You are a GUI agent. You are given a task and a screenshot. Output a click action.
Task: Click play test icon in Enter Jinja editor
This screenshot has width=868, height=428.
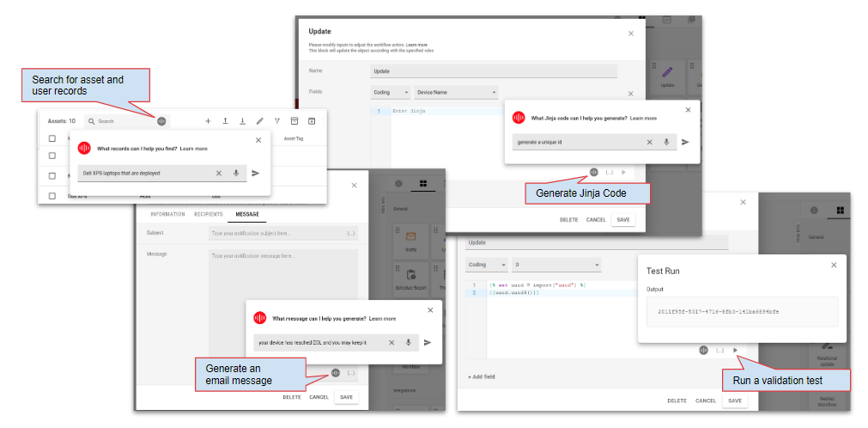[624, 172]
